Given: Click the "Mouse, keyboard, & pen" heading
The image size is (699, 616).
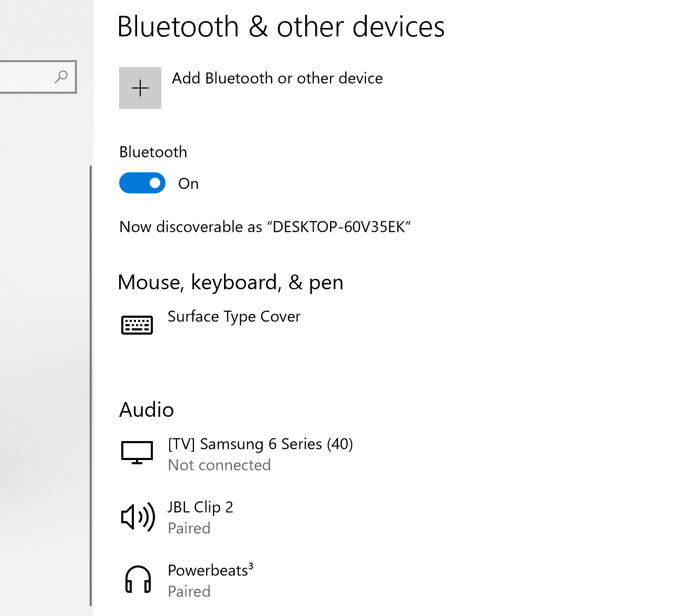Looking at the screenshot, I should [230, 283].
